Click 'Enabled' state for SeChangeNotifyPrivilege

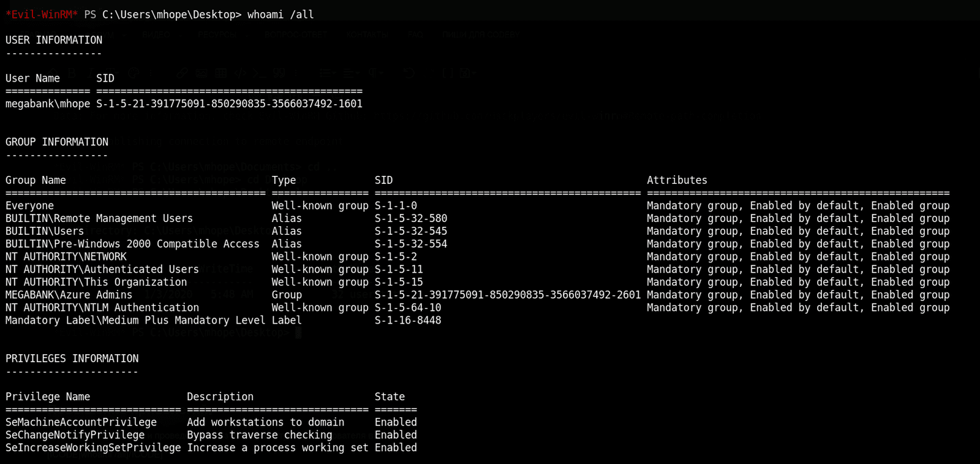click(396, 435)
